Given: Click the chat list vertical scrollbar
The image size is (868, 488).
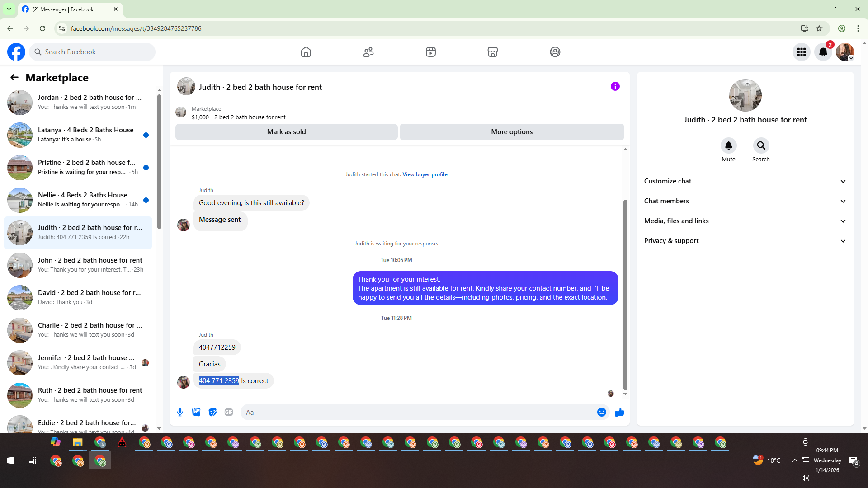Looking at the screenshot, I should pos(159,163).
